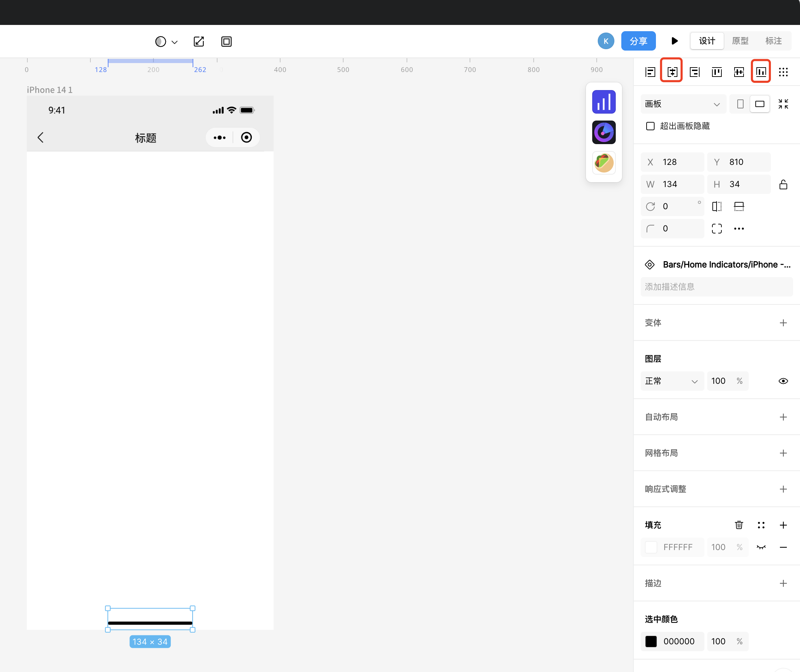800x672 pixels.
Task: Align selection to vertical center
Action: 739,72
